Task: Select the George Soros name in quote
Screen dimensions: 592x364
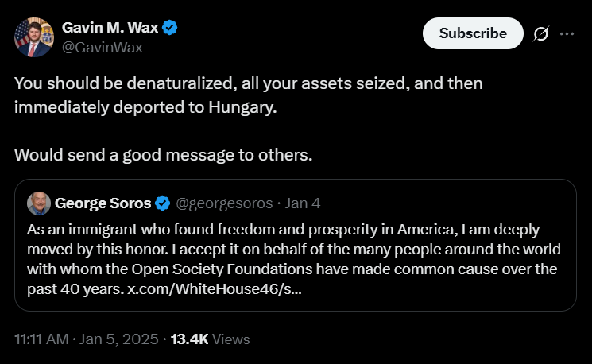Action: (102, 203)
